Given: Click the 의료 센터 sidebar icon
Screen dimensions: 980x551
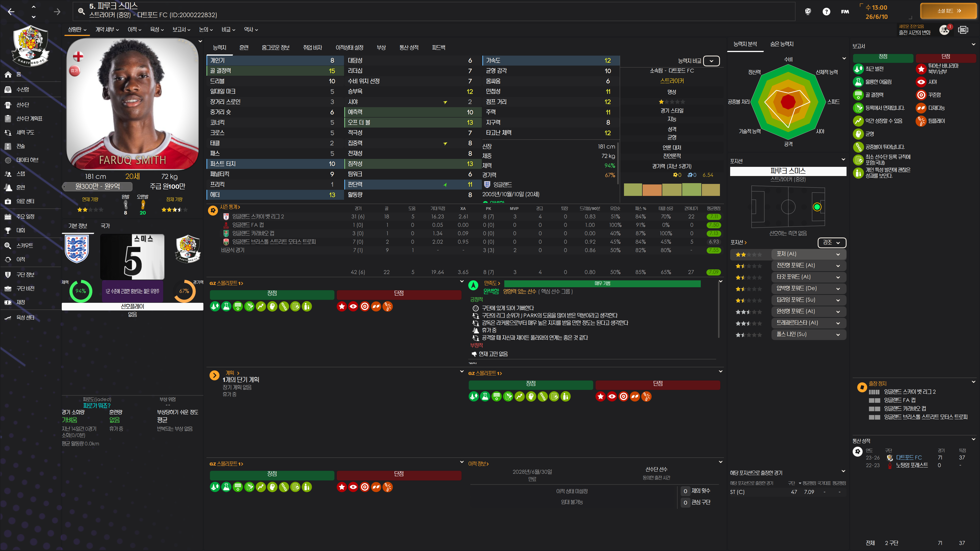Looking at the screenshot, I should 8,201.
